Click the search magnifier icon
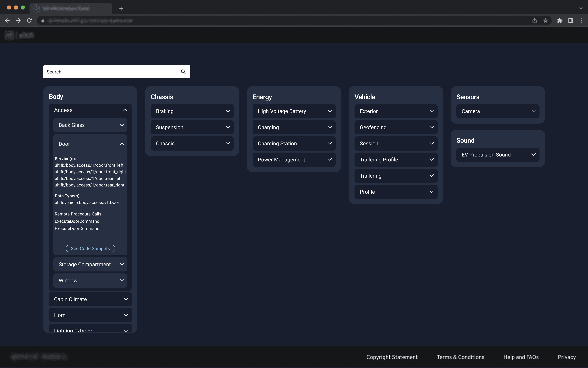 coord(183,72)
